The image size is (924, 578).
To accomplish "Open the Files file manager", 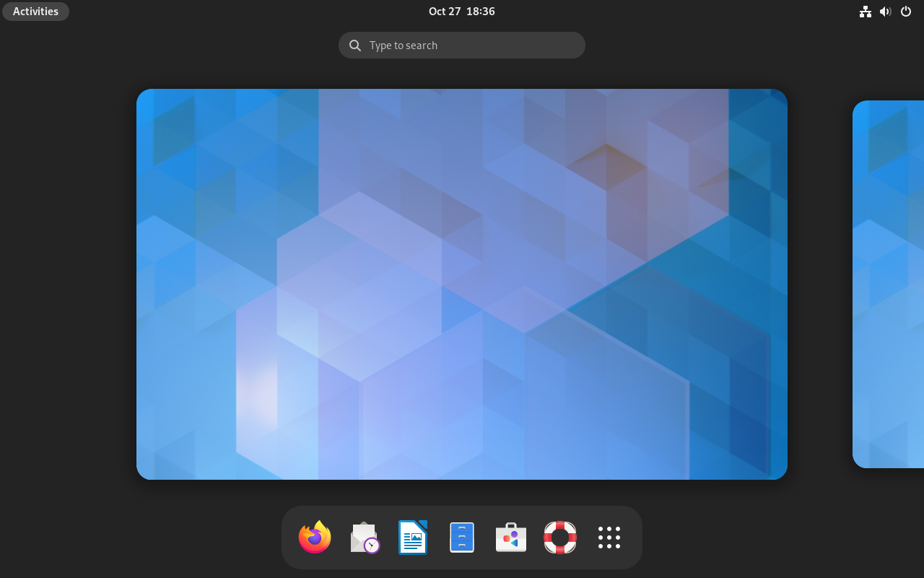I will tap(461, 537).
